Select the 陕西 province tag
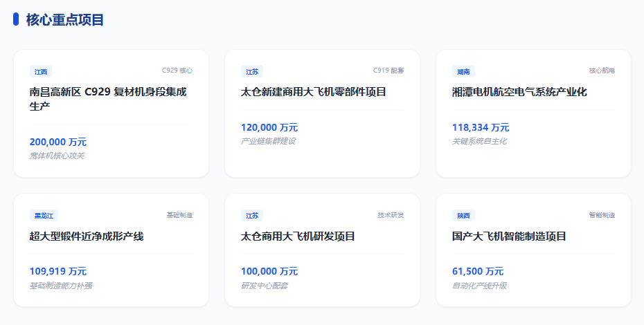 [463, 215]
